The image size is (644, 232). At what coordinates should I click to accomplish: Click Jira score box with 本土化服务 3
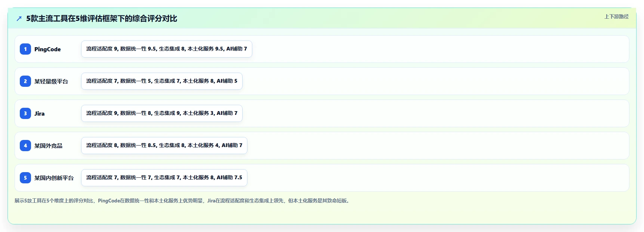pos(162,113)
